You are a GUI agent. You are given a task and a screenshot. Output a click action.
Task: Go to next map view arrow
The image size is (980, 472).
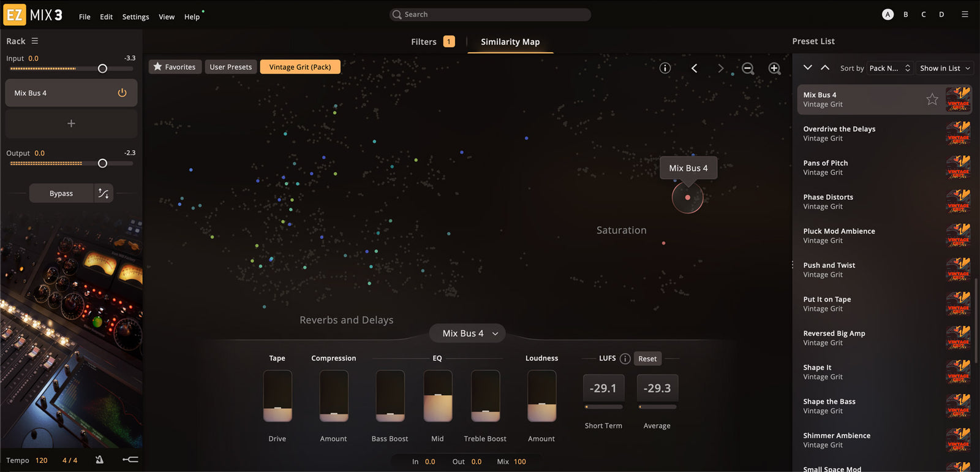[x=720, y=68]
